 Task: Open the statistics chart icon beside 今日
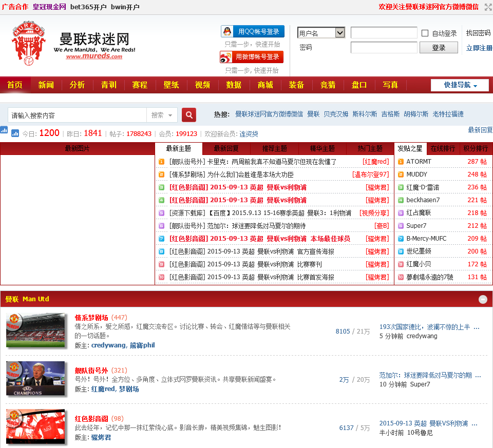[x=15, y=133]
